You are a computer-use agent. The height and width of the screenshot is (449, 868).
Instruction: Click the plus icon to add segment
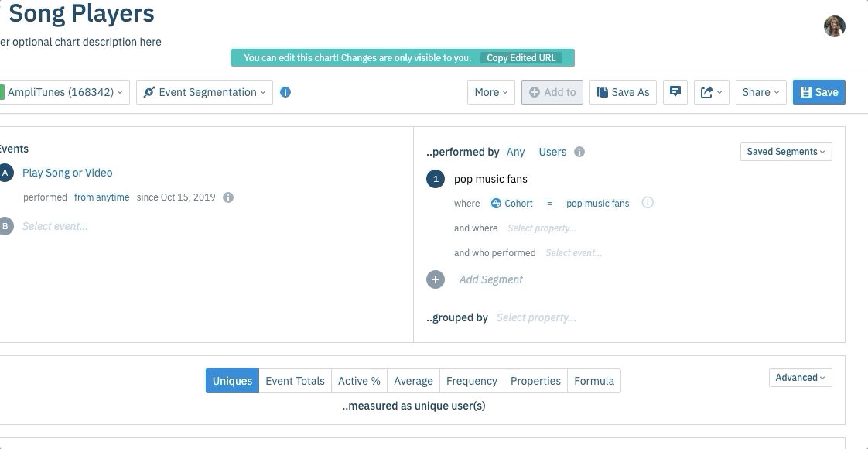point(436,279)
